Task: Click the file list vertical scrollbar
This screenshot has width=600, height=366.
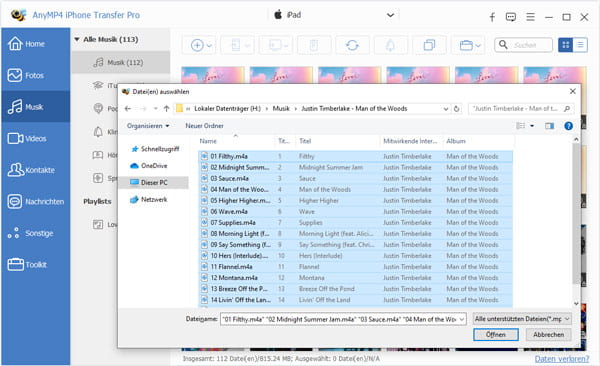Action: click(x=576, y=214)
